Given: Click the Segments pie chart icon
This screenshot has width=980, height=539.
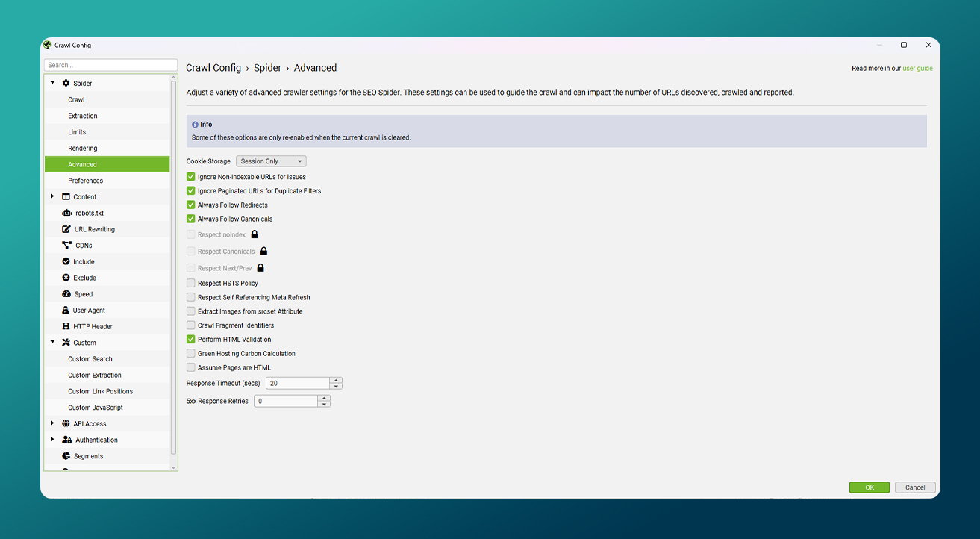Looking at the screenshot, I should (66, 456).
